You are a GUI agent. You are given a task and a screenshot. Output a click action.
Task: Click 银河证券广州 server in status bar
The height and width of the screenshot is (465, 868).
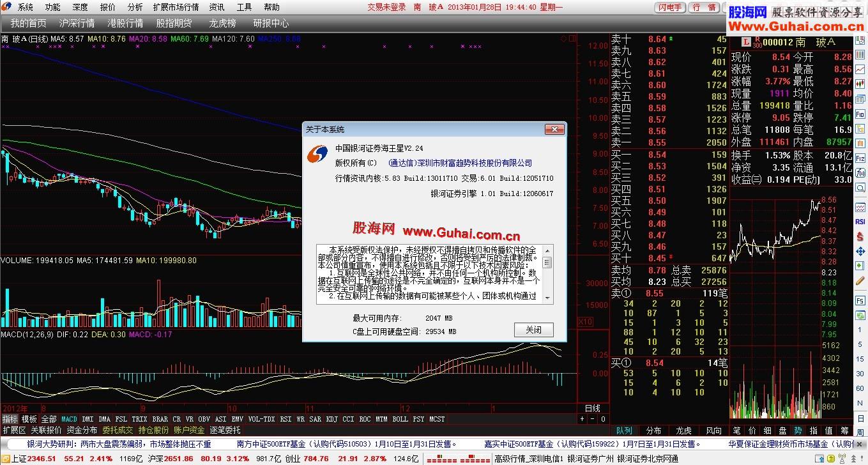click(591, 459)
